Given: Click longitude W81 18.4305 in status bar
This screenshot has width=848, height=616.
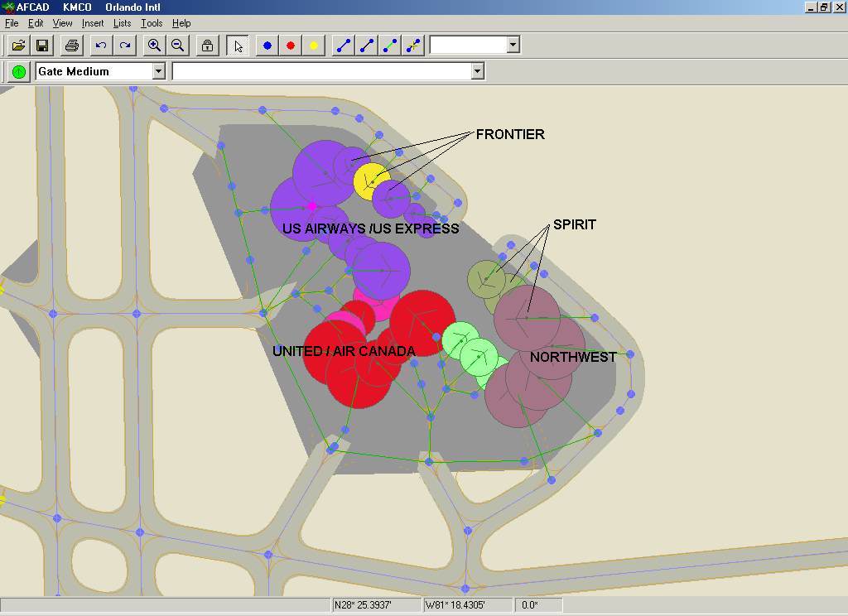Looking at the screenshot, I should coord(467,604).
